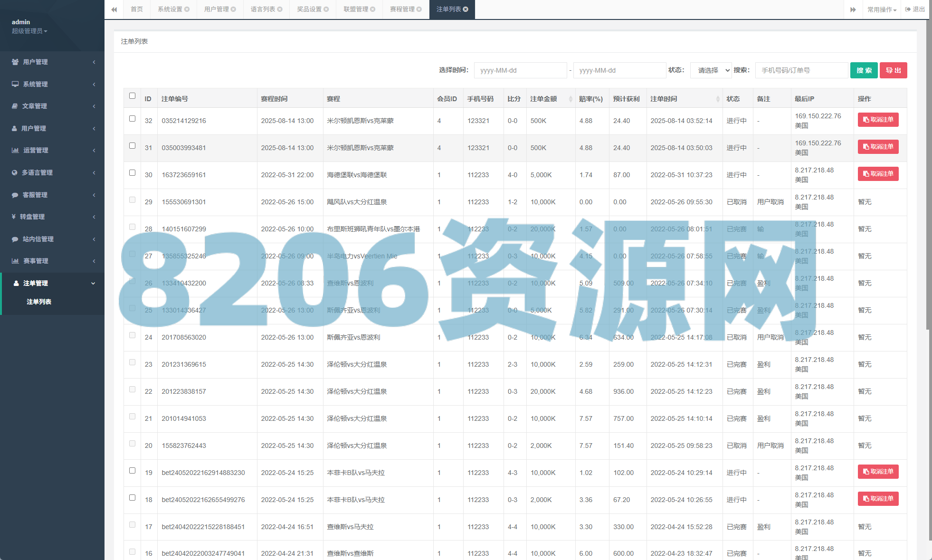Cancel bet ID 19 with 取消注单
This screenshot has height=560, width=932.
click(878, 472)
